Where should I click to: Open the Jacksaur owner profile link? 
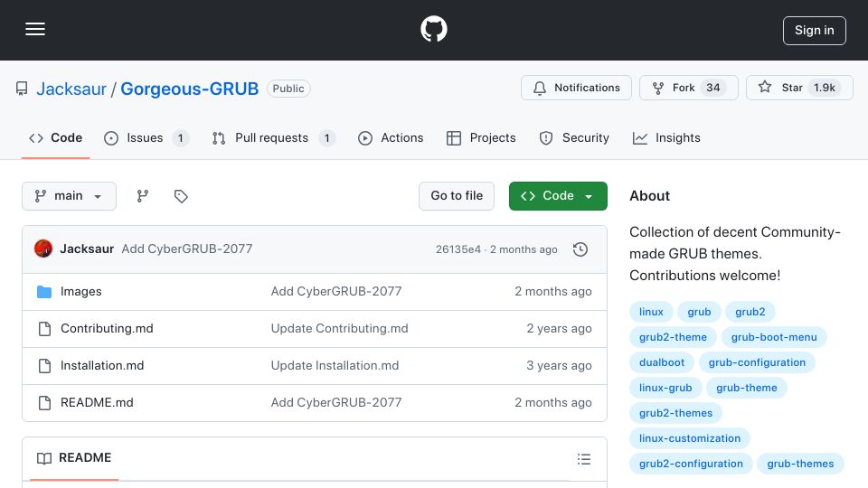(x=71, y=89)
